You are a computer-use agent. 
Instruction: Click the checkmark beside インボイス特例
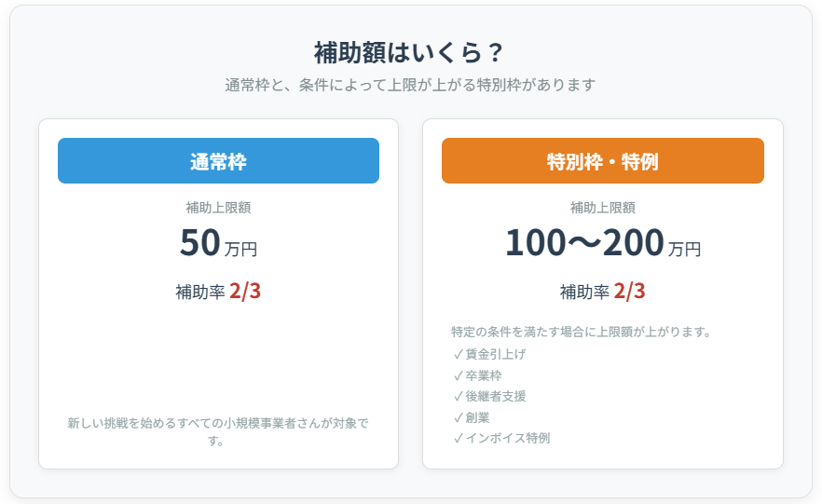point(459,438)
